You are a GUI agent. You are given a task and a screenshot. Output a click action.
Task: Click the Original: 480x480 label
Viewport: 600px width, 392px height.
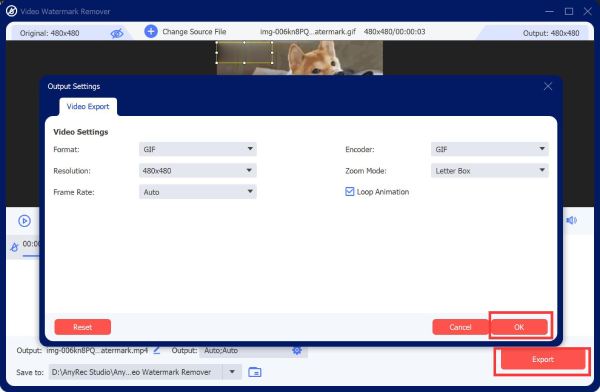click(x=50, y=33)
